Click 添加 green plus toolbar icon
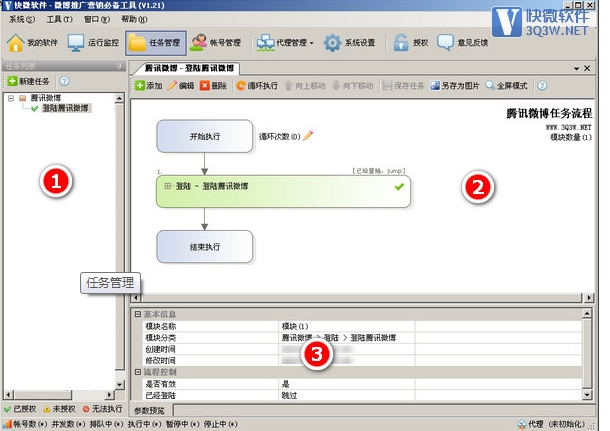 pos(140,86)
